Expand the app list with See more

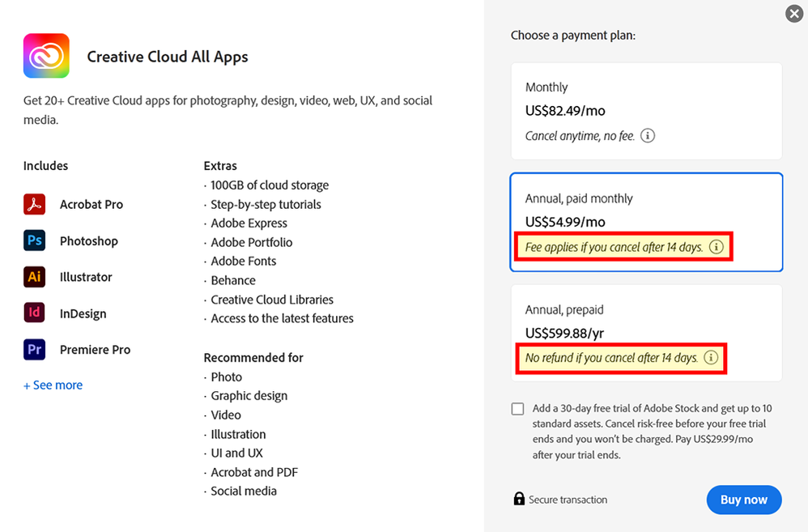(53, 385)
